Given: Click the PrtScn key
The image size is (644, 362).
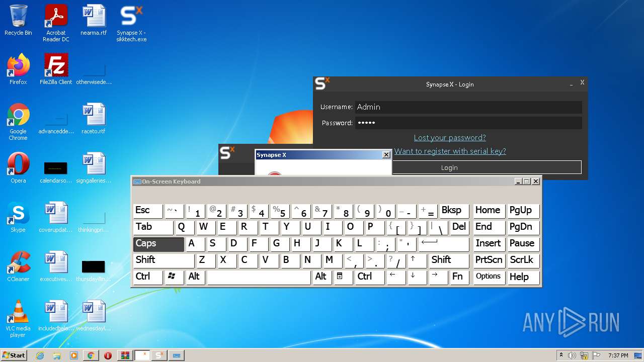Looking at the screenshot, I should click(x=489, y=260).
